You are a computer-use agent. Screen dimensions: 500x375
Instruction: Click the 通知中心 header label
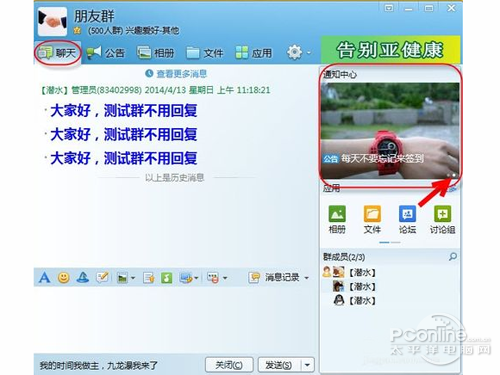tap(340, 74)
